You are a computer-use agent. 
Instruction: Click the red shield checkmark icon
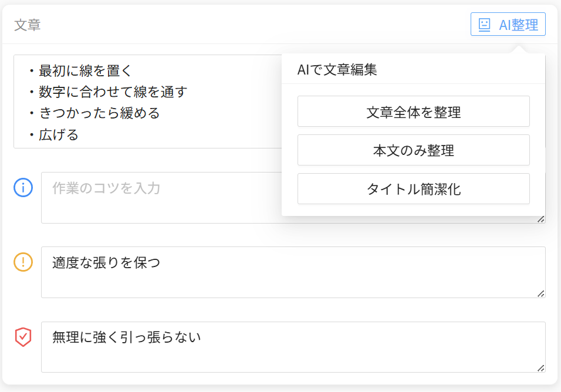(x=23, y=337)
